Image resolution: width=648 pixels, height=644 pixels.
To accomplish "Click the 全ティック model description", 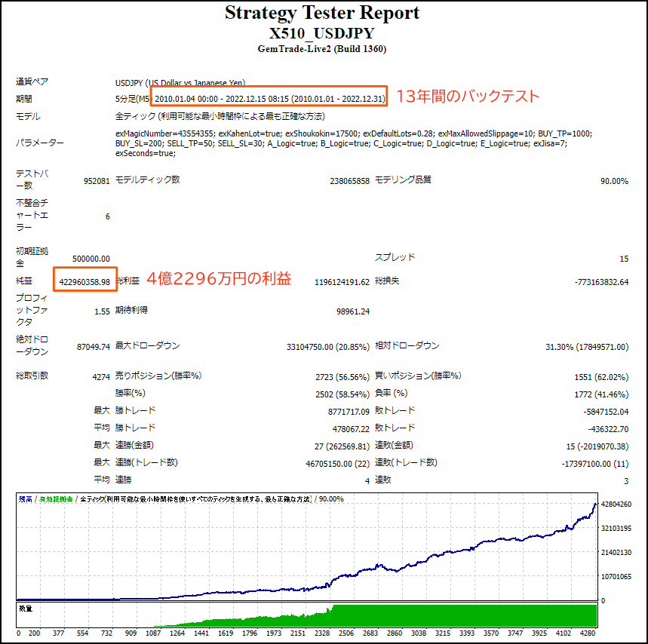I will tap(220, 116).
